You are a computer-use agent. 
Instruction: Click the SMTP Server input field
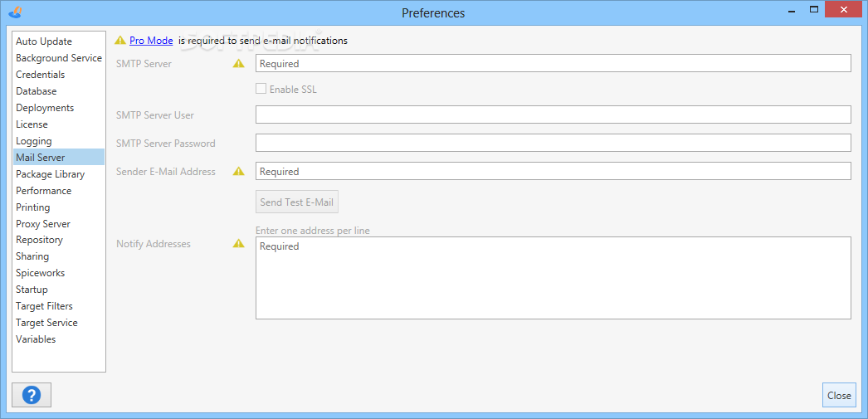tap(553, 63)
